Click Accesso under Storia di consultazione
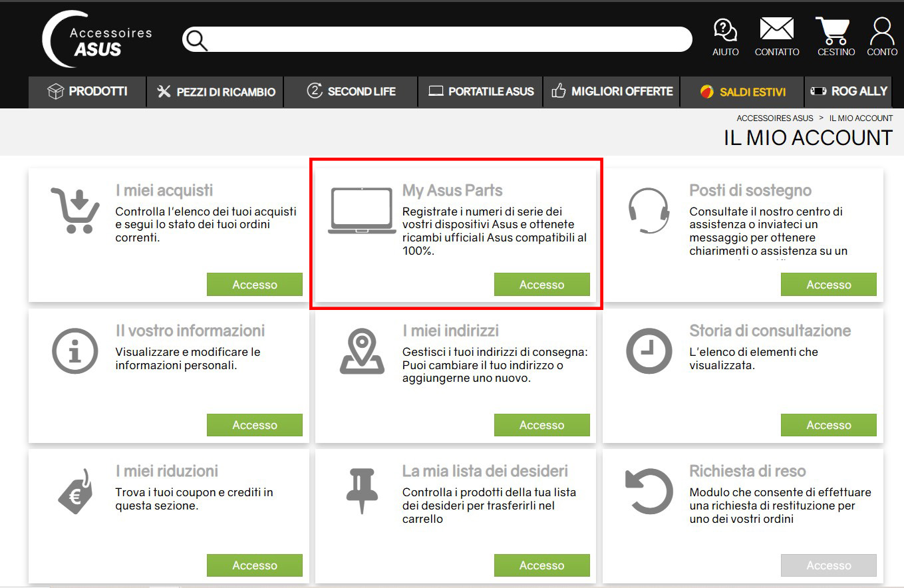904x588 pixels. click(829, 425)
